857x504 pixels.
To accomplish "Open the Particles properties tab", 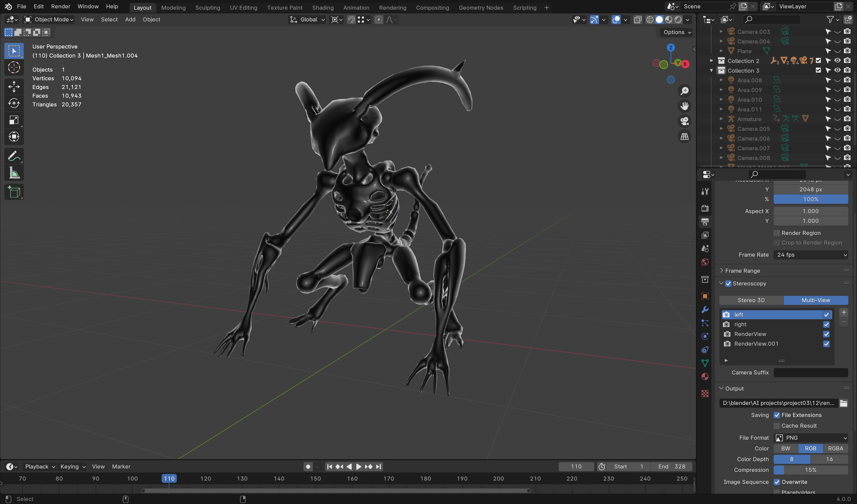I will tap(705, 323).
